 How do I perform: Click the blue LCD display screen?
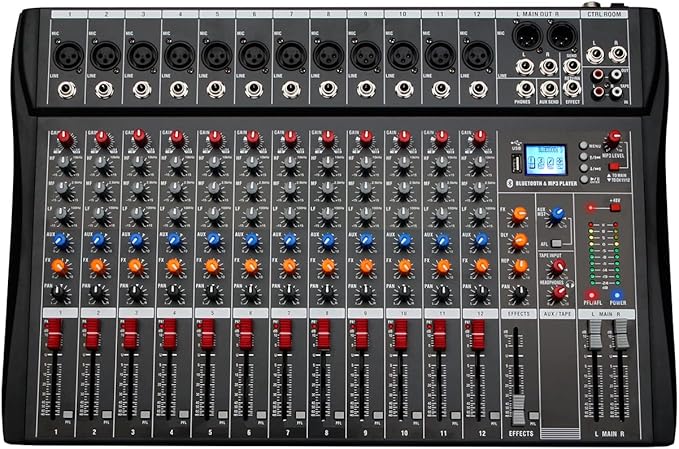coord(546,158)
